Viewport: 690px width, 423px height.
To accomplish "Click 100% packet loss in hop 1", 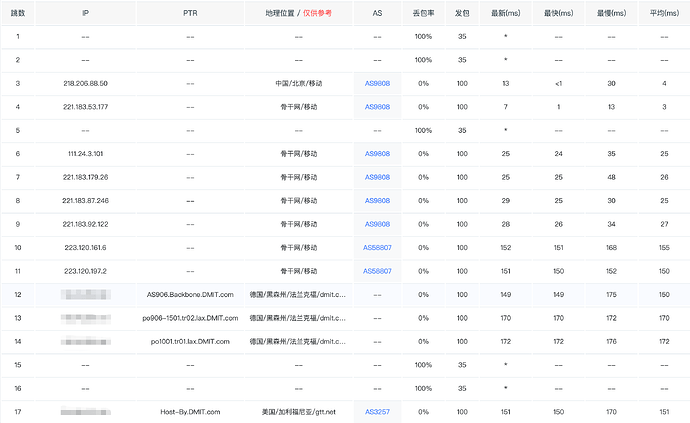I will click(x=423, y=37).
